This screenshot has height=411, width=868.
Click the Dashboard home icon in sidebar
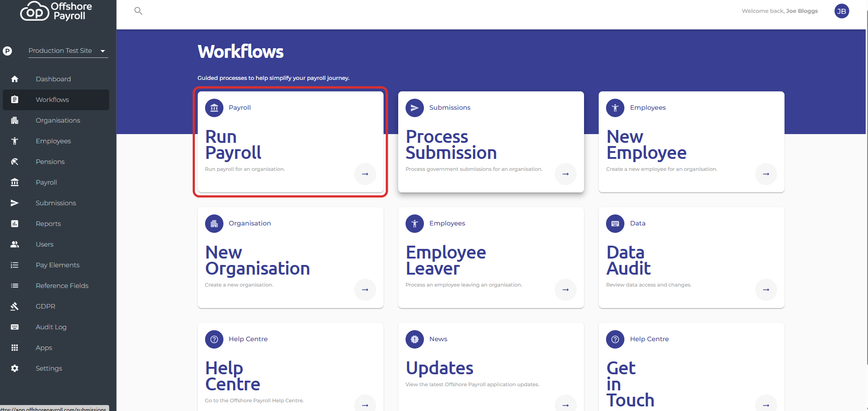coord(15,79)
